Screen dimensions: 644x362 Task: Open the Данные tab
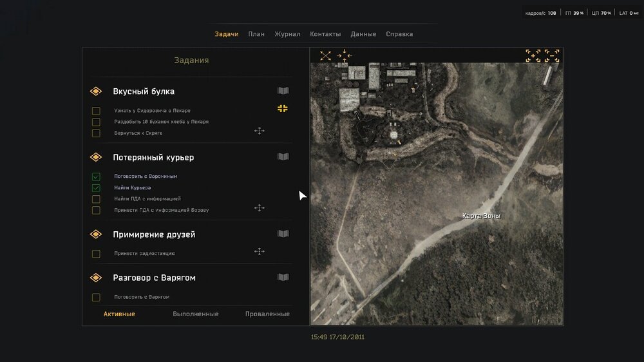click(x=363, y=34)
